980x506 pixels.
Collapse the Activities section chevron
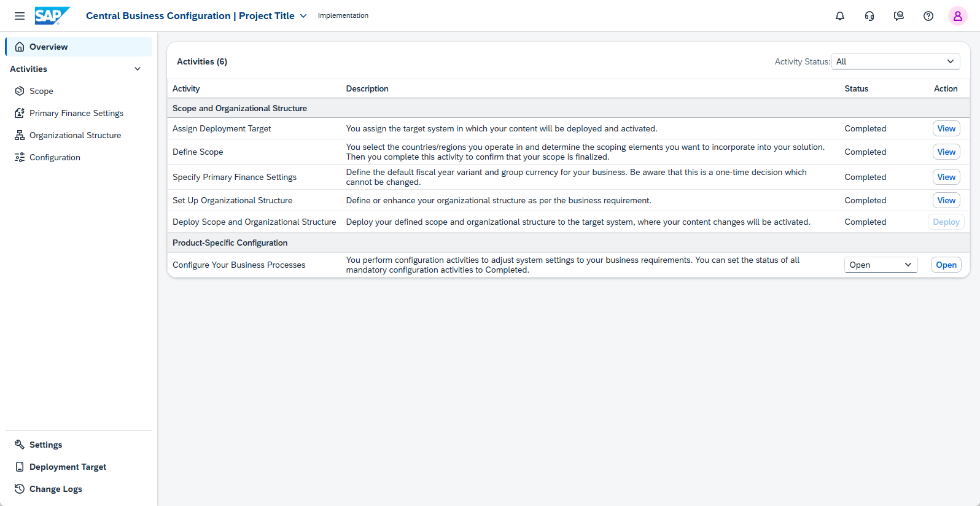coord(138,69)
